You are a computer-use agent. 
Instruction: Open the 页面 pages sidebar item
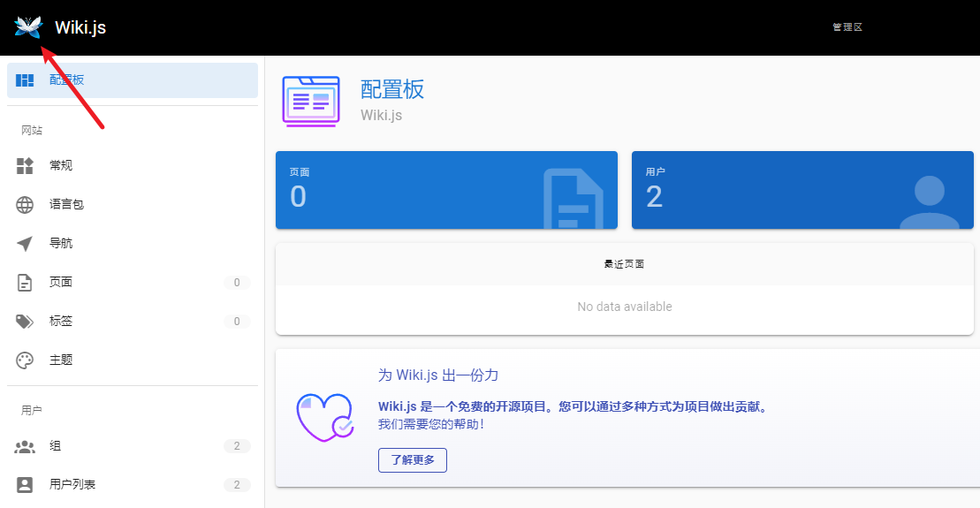click(133, 283)
